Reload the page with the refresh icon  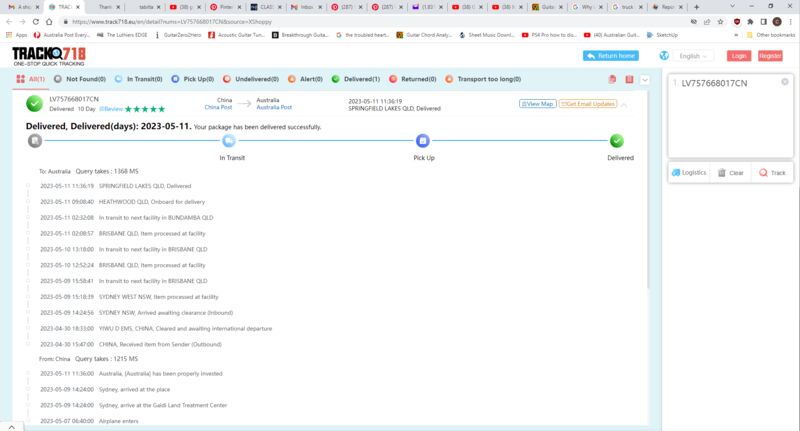36,22
